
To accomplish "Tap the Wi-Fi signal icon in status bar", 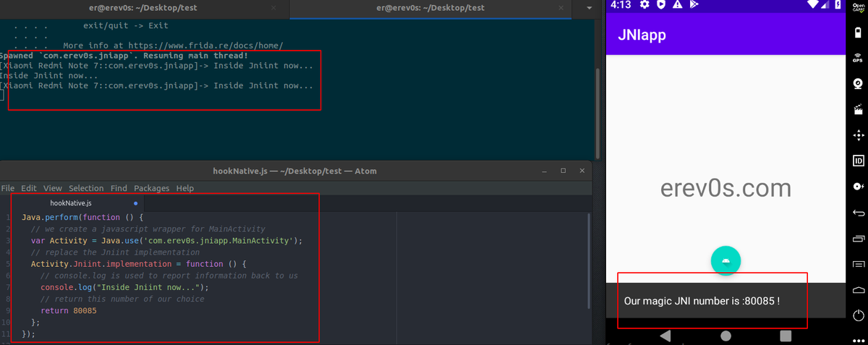I will (x=812, y=4).
